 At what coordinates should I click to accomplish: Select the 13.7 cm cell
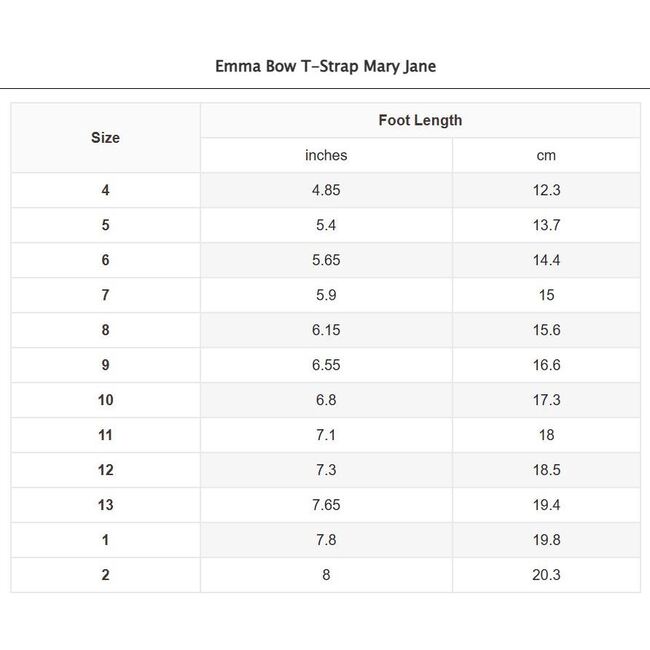(546, 225)
